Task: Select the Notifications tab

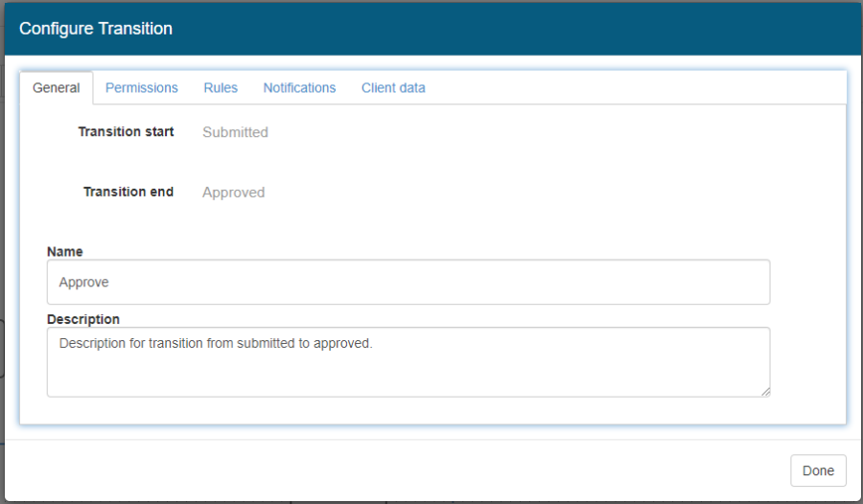Action: coord(299,87)
